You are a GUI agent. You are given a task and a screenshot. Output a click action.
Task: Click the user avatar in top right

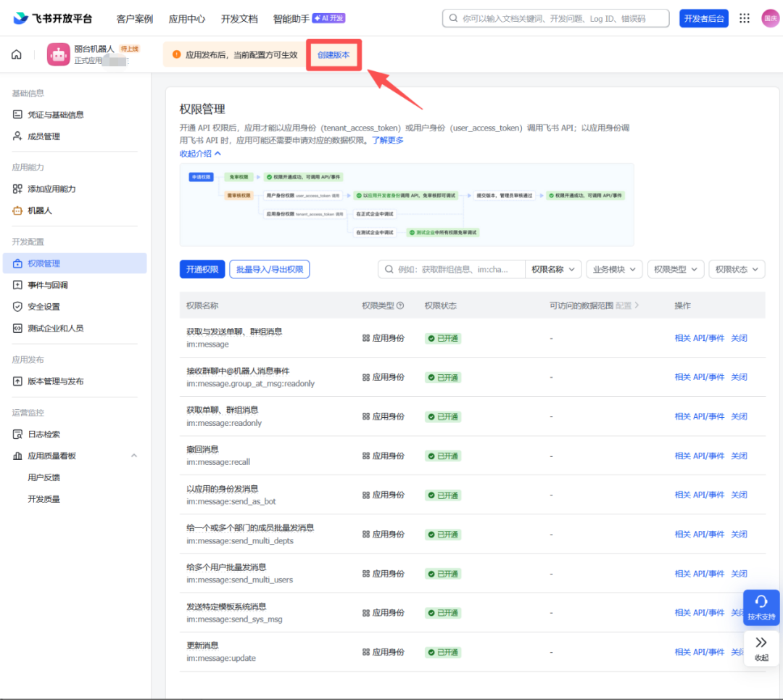coord(770,18)
